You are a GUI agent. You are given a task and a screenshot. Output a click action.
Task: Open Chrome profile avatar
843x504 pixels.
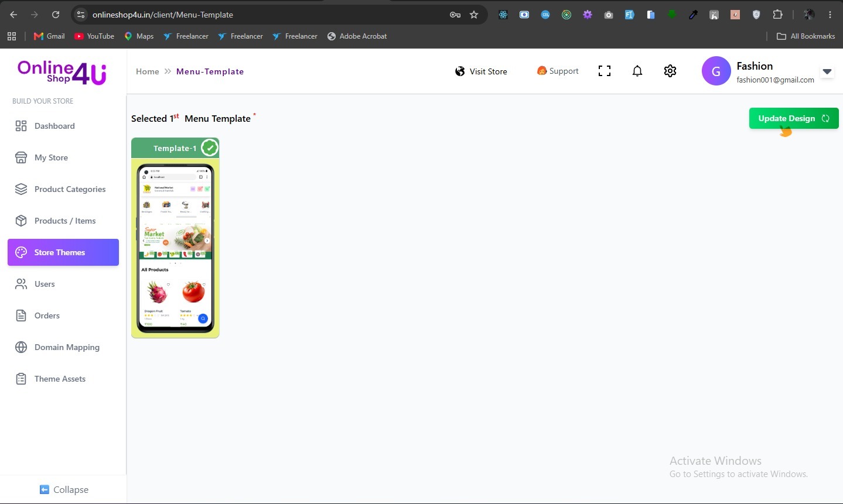pos(809,15)
